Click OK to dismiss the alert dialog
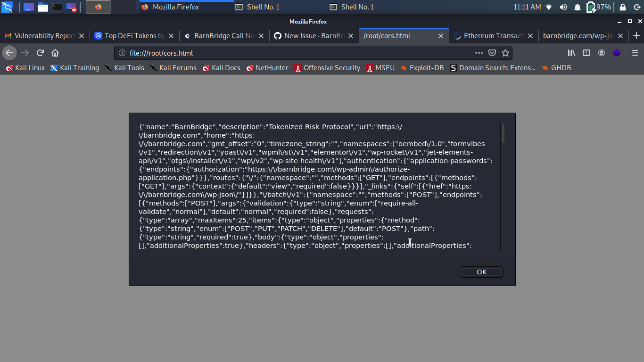The image size is (644, 362). [x=481, y=272]
